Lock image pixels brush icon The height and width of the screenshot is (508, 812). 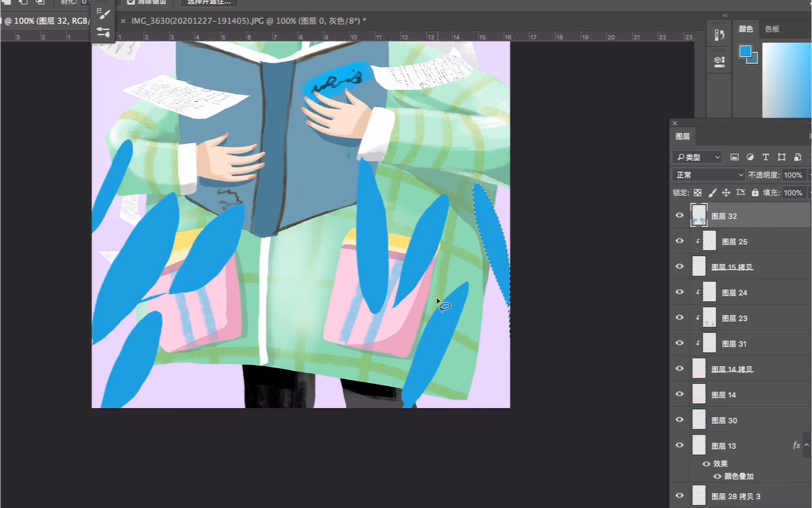pyautogui.click(x=712, y=192)
